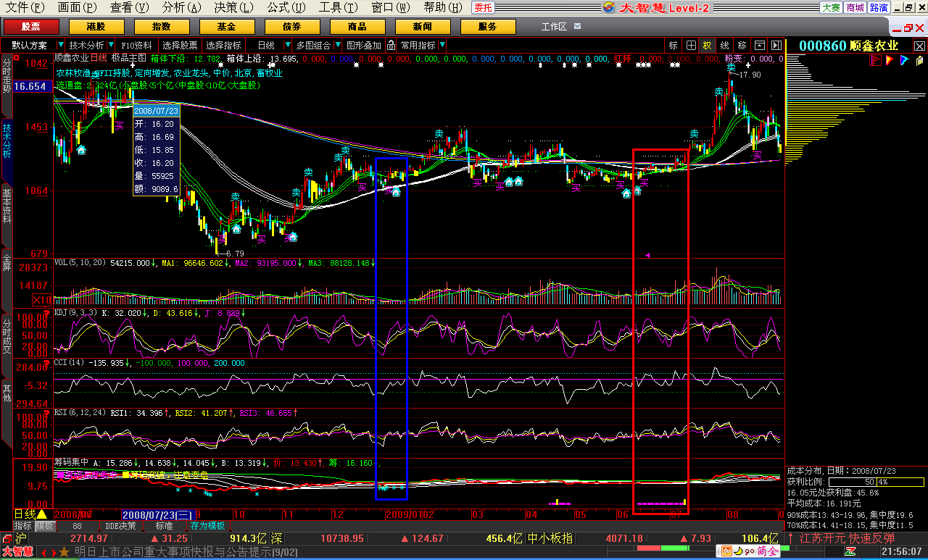
Task: Select the 线 line drawing tool
Action: point(725,45)
